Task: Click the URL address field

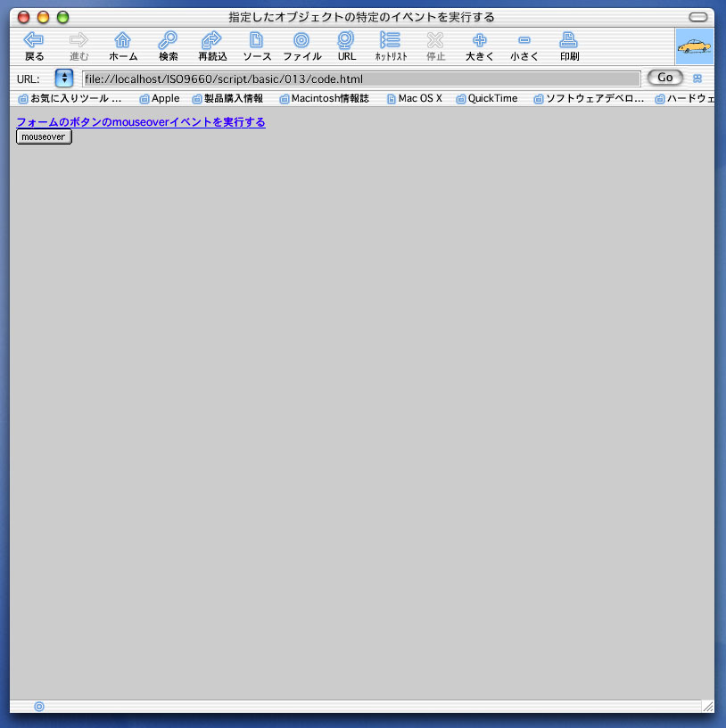Action: [361, 79]
